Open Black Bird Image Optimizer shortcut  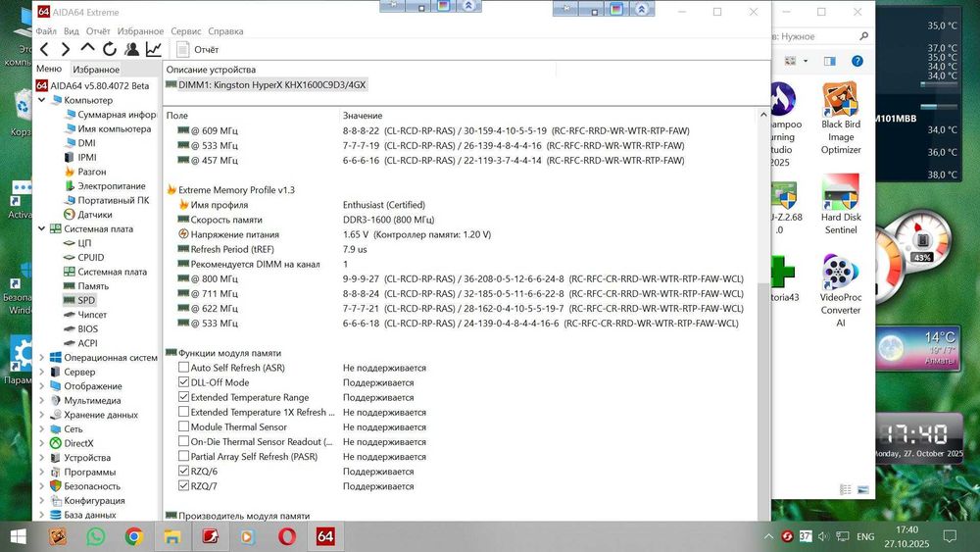pos(841,119)
